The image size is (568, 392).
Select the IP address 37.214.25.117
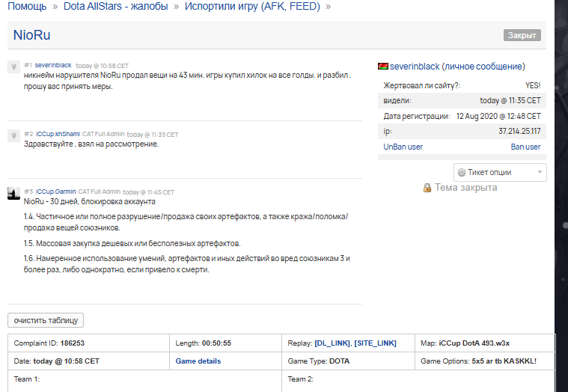[x=519, y=131]
